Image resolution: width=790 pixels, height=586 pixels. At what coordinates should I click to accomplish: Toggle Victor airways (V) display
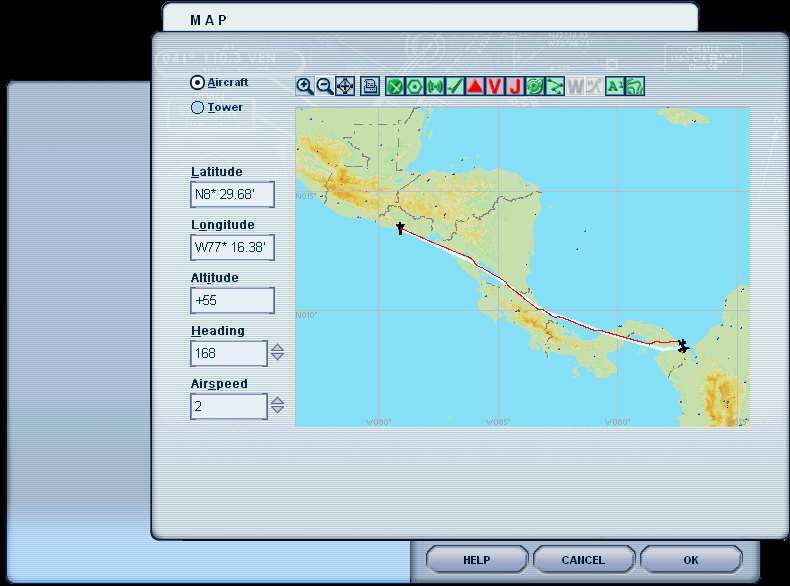point(495,86)
